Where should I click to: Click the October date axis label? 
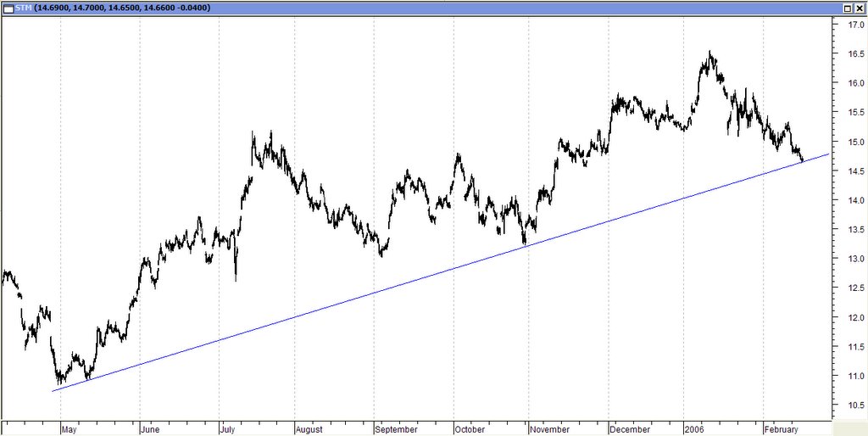pos(470,429)
